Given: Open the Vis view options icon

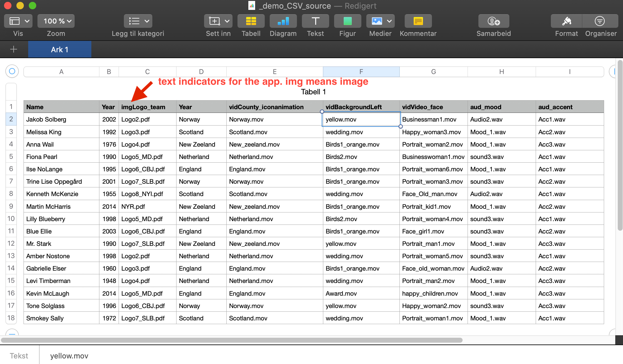Looking at the screenshot, I should tap(15, 21).
